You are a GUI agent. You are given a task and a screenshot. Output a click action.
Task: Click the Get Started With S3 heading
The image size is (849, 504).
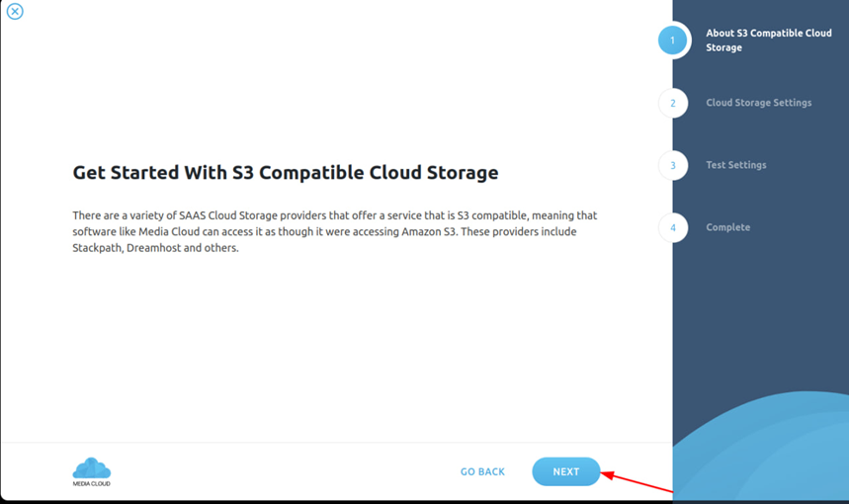(285, 173)
